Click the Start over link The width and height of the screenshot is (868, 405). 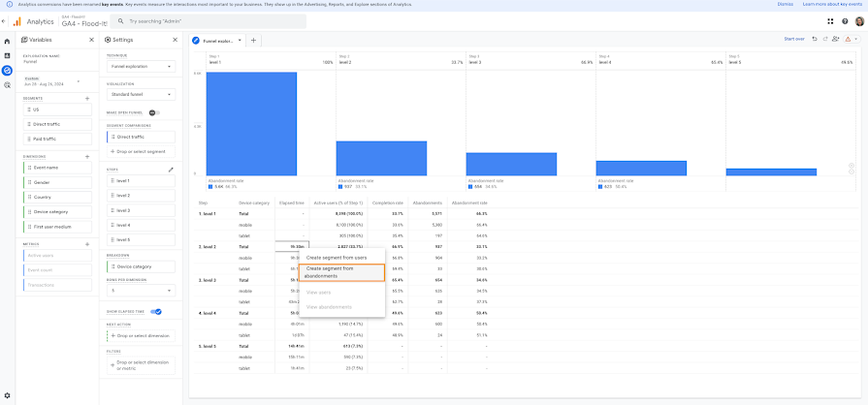click(x=794, y=39)
